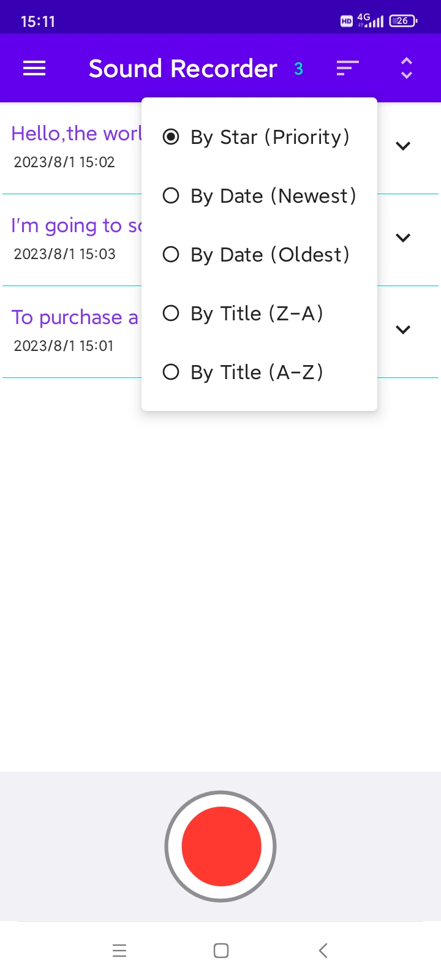Open recent apps with three-line nav icon

pyautogui.click(x=119, y=951)
